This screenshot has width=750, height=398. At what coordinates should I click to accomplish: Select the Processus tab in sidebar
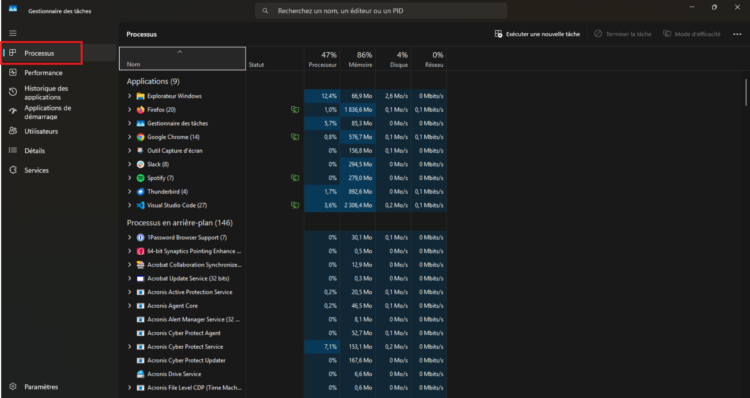pos(58,53)
